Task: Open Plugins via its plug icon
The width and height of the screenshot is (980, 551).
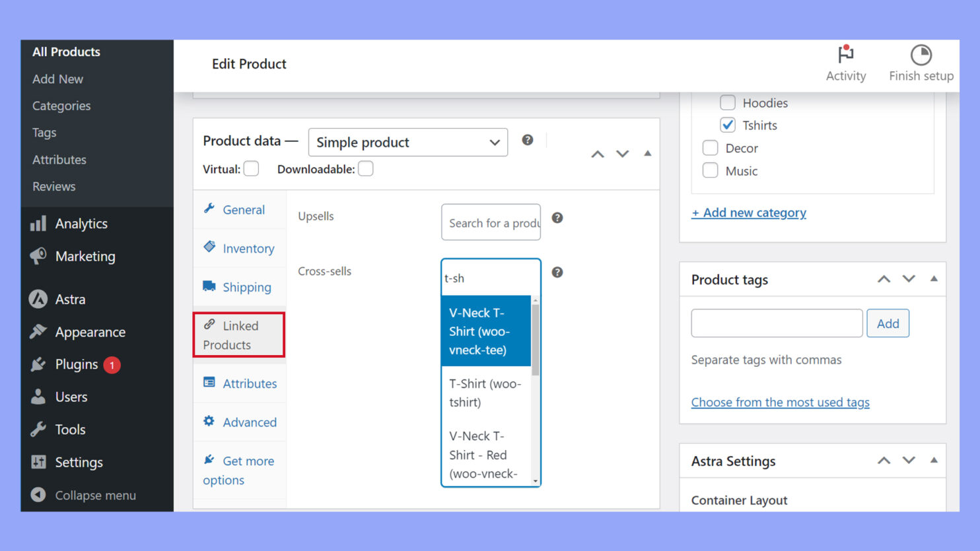Action: (38, 364)
